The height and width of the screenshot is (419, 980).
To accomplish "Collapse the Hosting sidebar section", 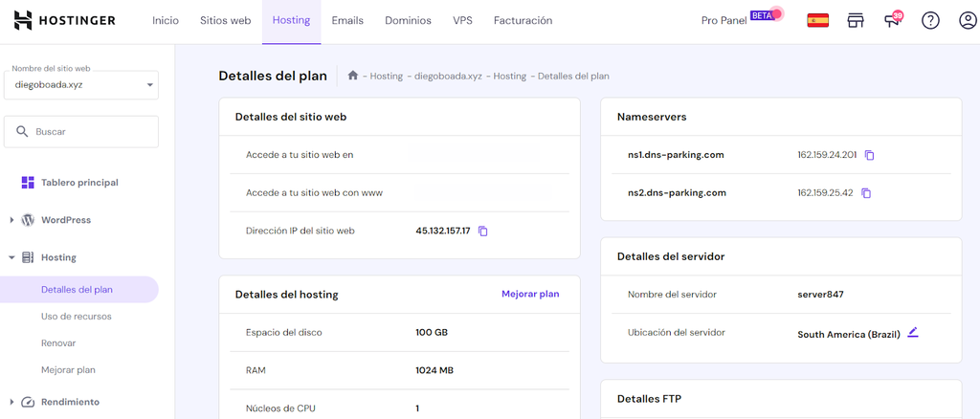I will (11, 257).
